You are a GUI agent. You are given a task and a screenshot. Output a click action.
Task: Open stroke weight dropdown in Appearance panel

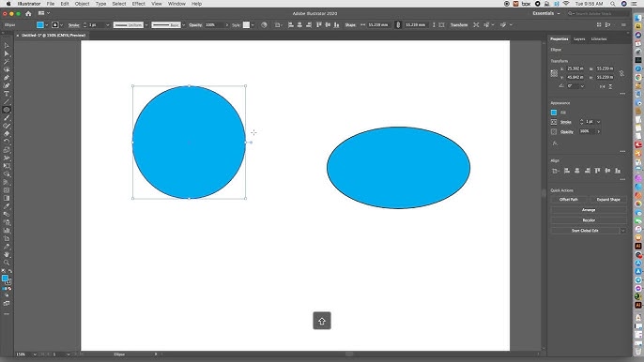pyautogui.click(x=598, y=122)
